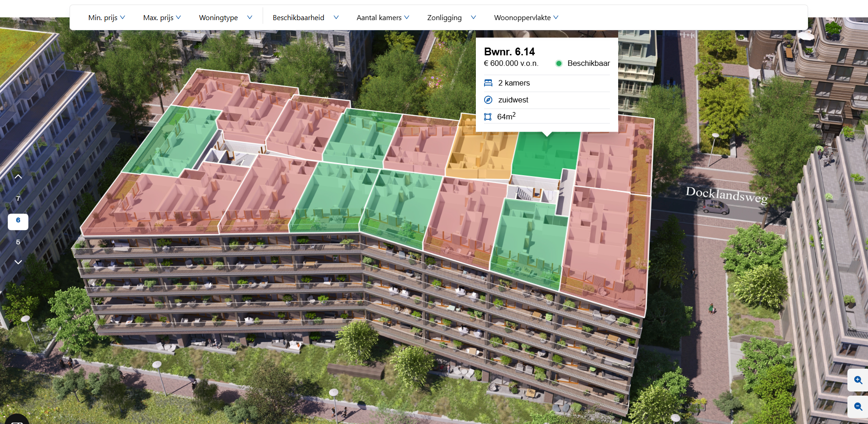
Task: Expand the Woonoppervlakte filter
Action: pyautogui.click(x=526, y=17)
